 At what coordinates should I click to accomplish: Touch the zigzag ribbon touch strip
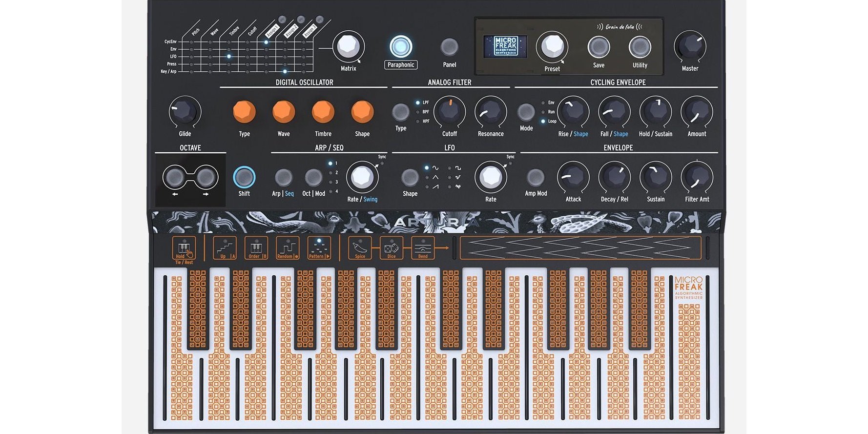[x=580, y=248]
